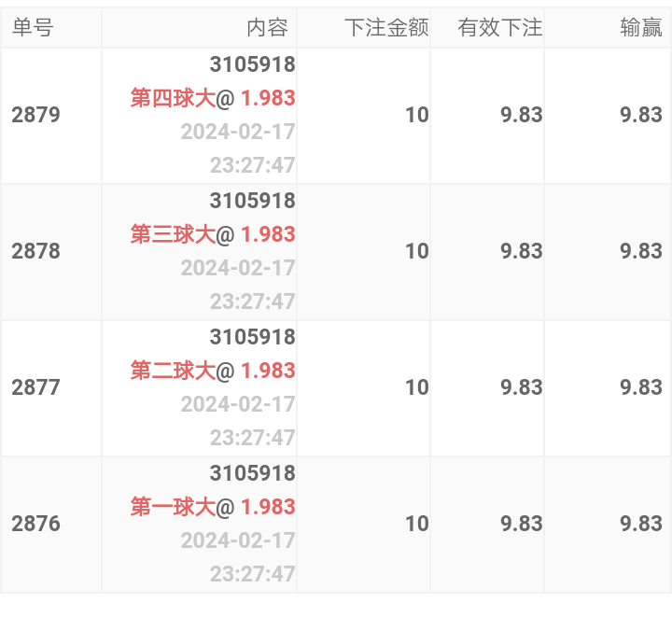Click the 输赢 value for order 2879
672x631 pixels.
point(641,115)
